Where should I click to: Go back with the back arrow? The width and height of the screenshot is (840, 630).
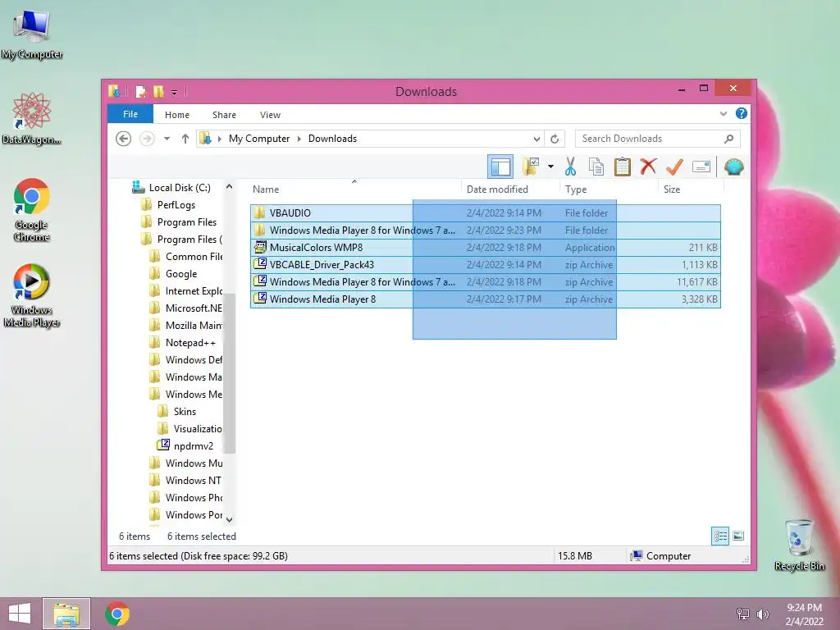coord(123,139)
